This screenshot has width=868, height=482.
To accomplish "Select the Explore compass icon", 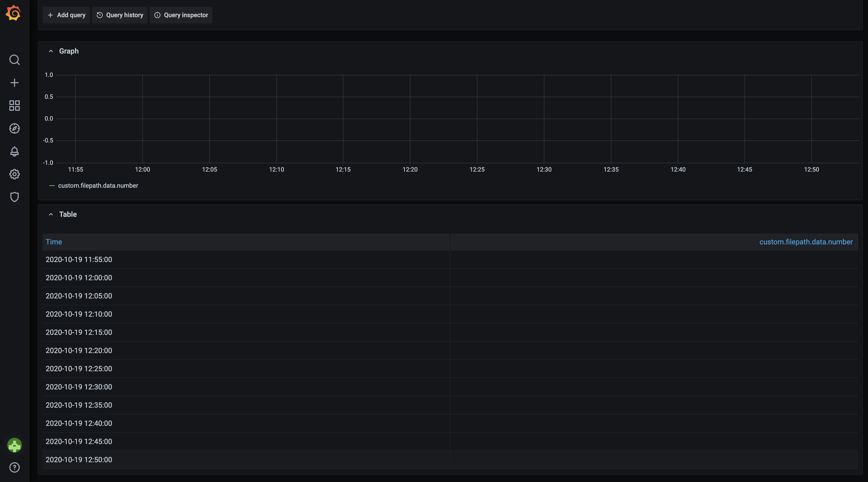I will pos(15,128).
